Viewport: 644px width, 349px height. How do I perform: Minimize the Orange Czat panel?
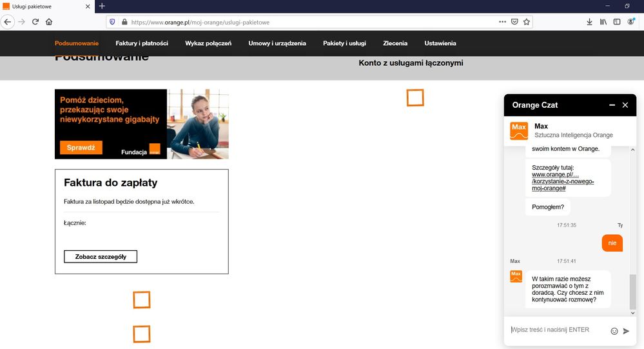[612, 105]
